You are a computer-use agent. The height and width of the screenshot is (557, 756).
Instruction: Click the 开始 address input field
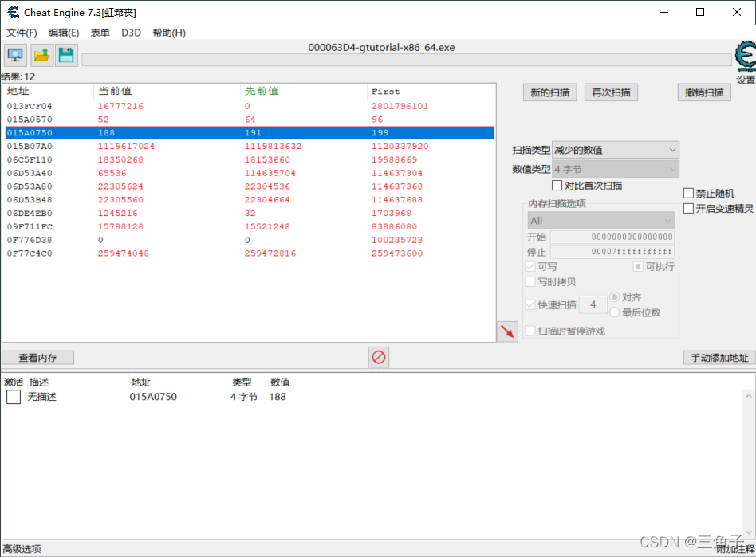[x=612, y=237]
